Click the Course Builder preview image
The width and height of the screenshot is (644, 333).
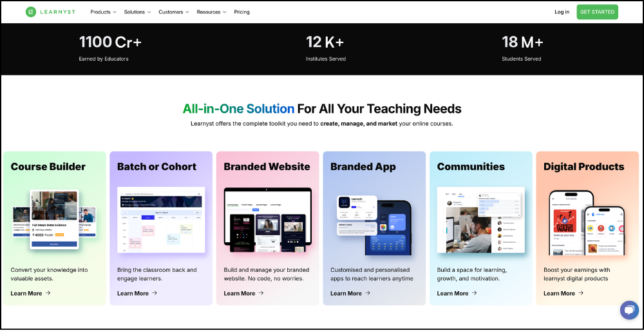point(54,219)
